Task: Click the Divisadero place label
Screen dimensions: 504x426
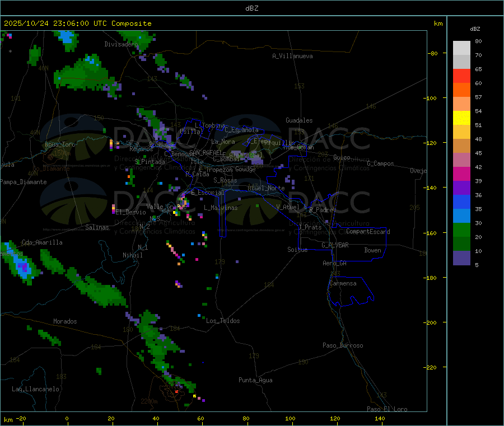Action: (x=121, y=44)
